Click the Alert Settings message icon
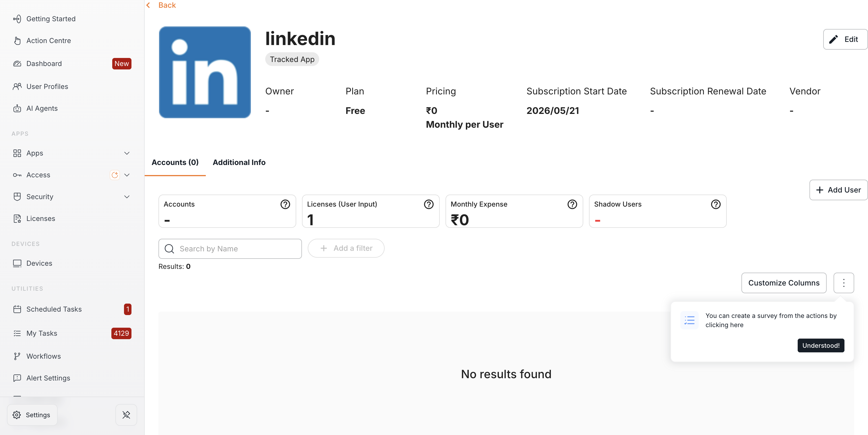The width and height of the screenshot is (868, 435). pyautogui.click(x=17, y=378)
